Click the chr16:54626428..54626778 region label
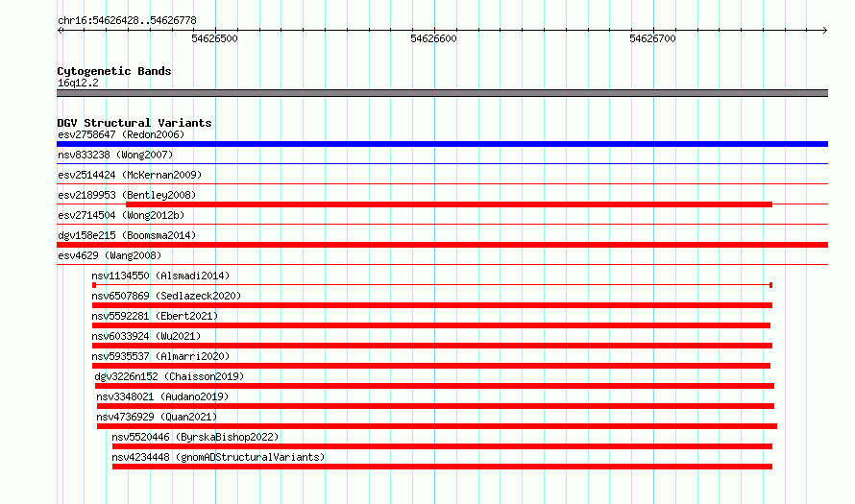 tap(127, 20)
